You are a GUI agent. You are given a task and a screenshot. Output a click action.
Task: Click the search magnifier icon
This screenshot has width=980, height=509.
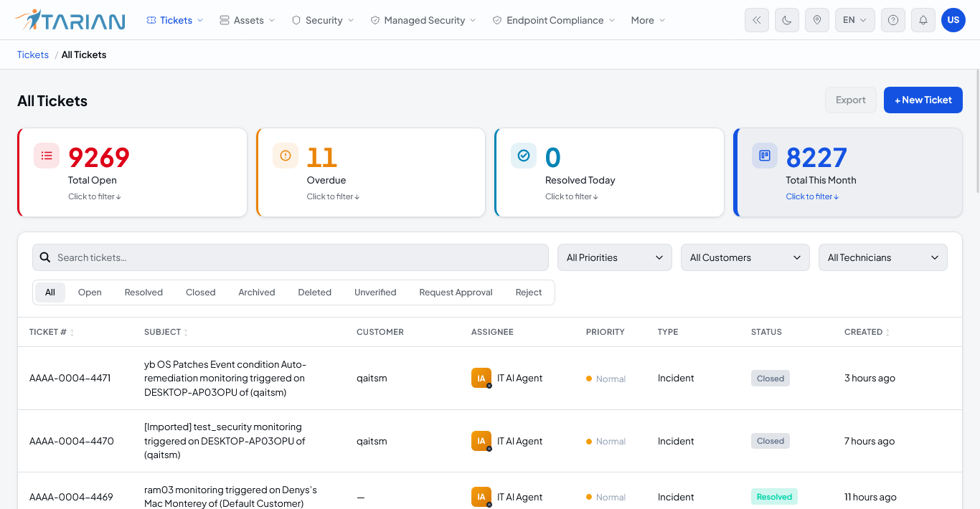tap(45, 257)
